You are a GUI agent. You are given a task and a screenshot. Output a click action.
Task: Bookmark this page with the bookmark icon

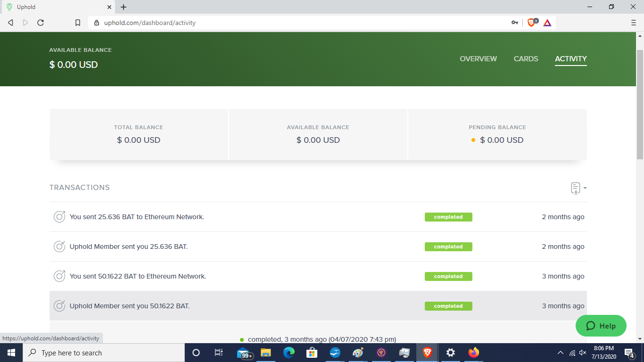tap(78, 23)
